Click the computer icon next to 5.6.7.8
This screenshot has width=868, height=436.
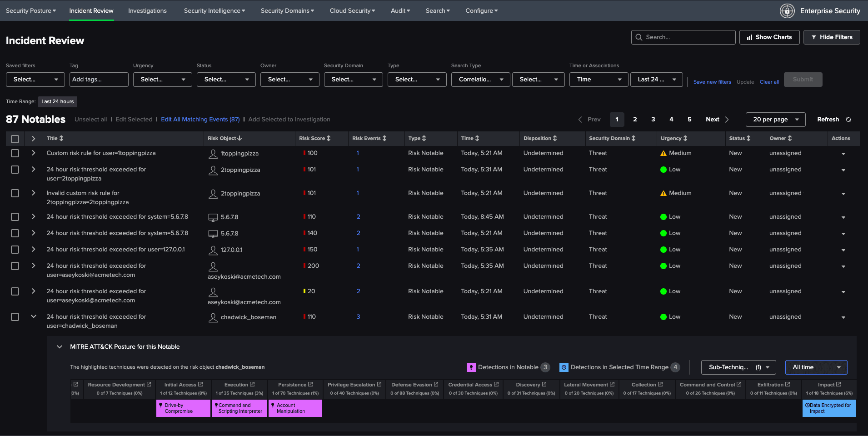[213, 217]
